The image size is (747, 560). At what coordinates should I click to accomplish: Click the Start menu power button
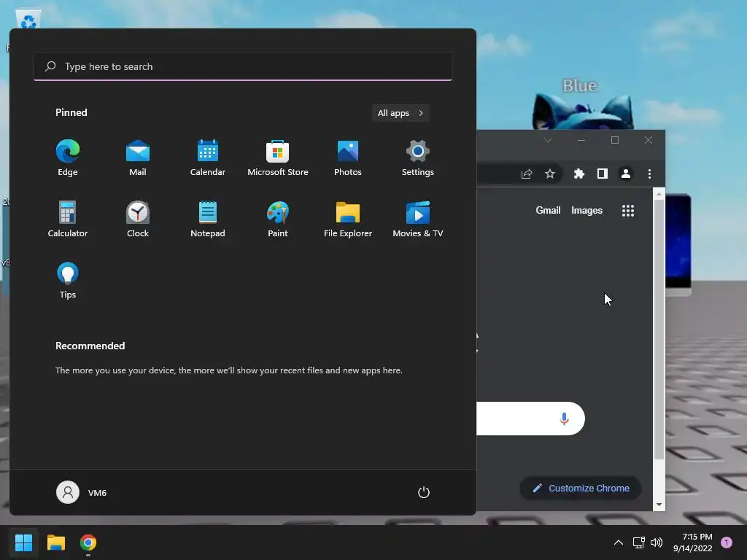pos(424,492)
